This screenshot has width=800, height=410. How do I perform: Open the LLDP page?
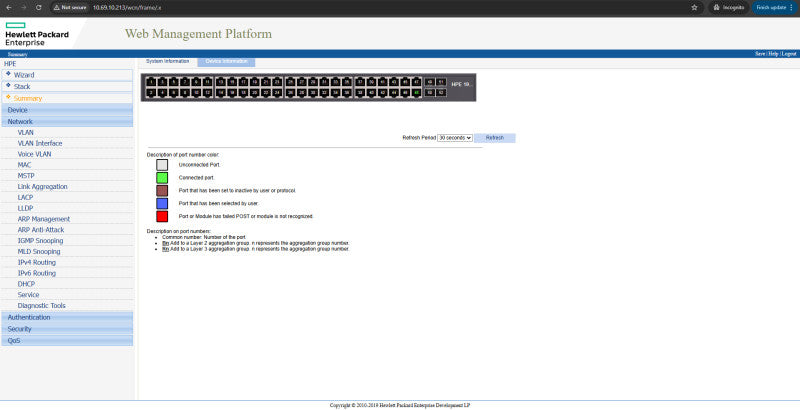(x=25, y=208)
